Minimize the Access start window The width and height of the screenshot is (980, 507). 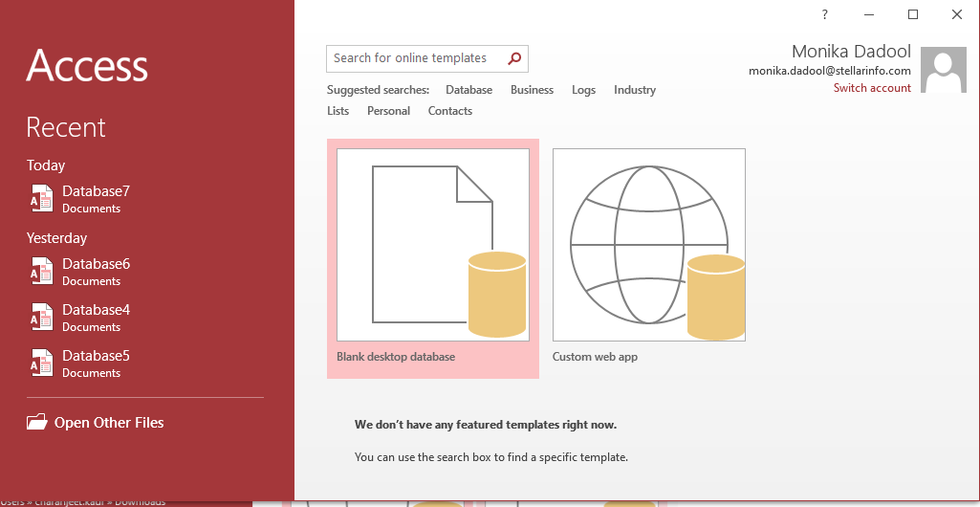(x=869, y=14)
